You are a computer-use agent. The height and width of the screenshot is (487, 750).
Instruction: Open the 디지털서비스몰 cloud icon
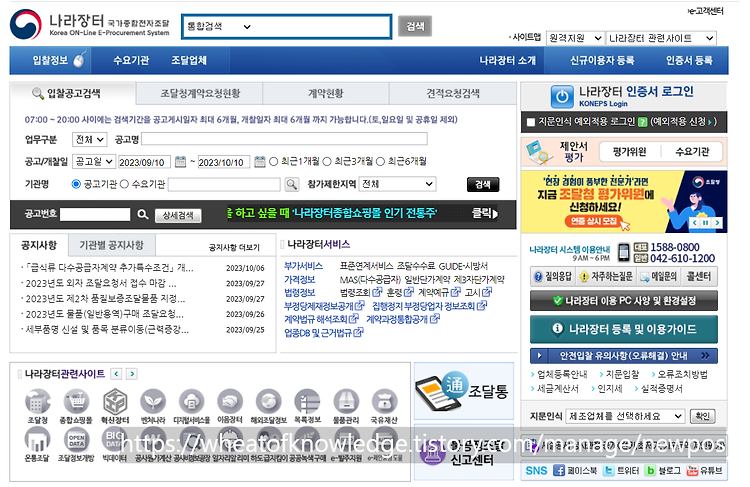click(x=191, y=401)
